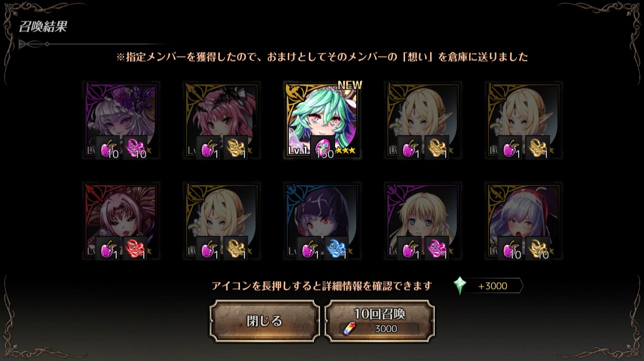The height and width of the screenshot is (361, 644).
Task: Select the NEW green-haired character portrait
Action: pos(322,121)
